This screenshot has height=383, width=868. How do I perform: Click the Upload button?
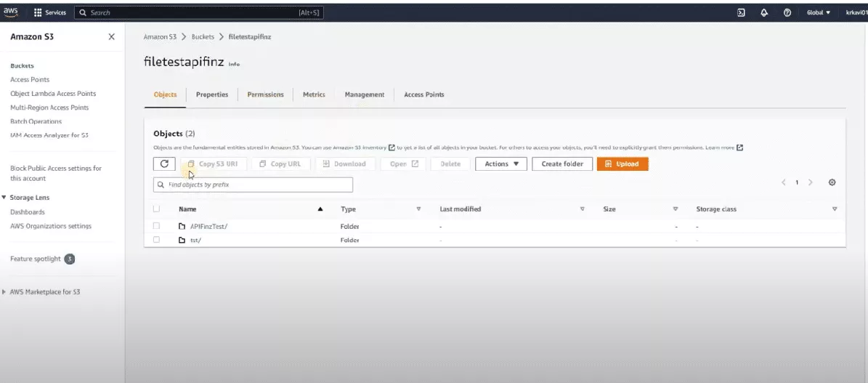tap(622, 164)
